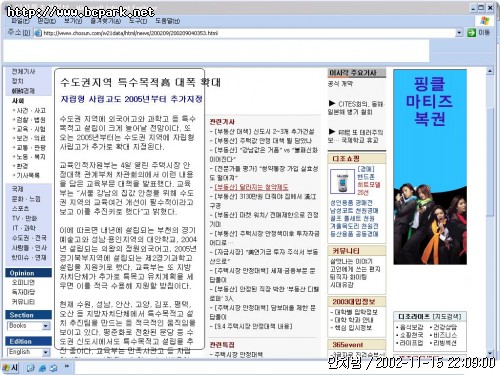
Task: Click the Start button on the taskbar
Action: pyautogui.click(x=10, y=367)
